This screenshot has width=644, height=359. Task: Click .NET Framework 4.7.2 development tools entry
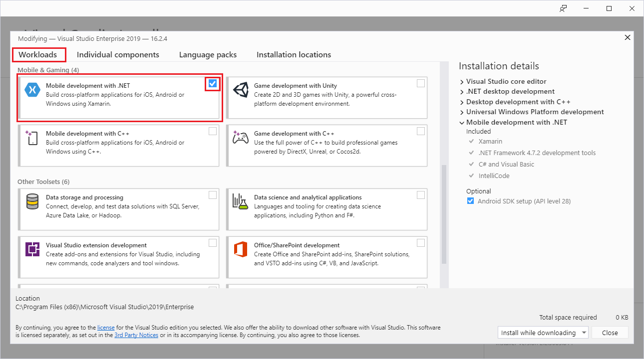(537, 153)
